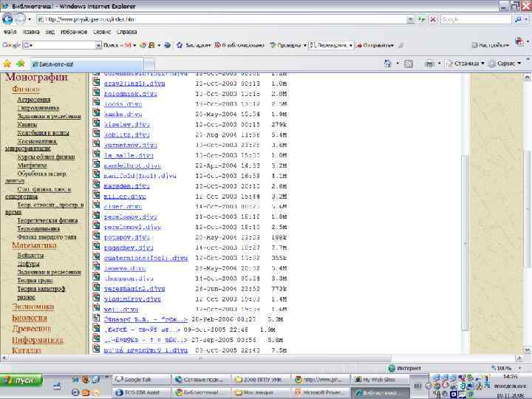532x399 pixels.
Task: Open Google toolbar search box dropdown
Action: click(98, 45)
